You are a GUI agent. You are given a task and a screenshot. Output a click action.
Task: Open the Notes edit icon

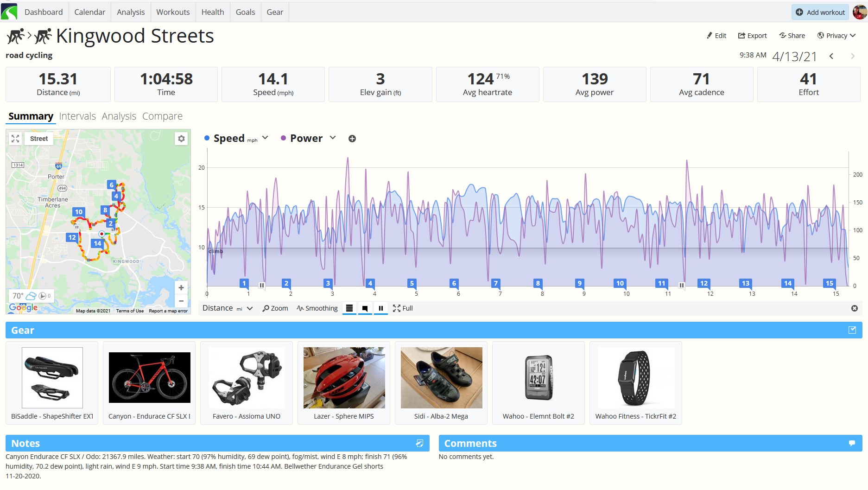(x=419, y=443)
